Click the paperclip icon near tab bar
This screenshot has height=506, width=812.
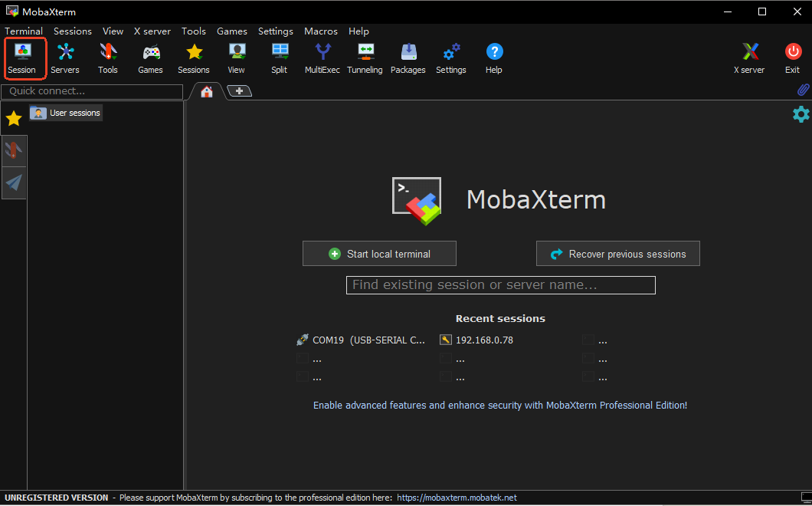[x=803, y=90]
